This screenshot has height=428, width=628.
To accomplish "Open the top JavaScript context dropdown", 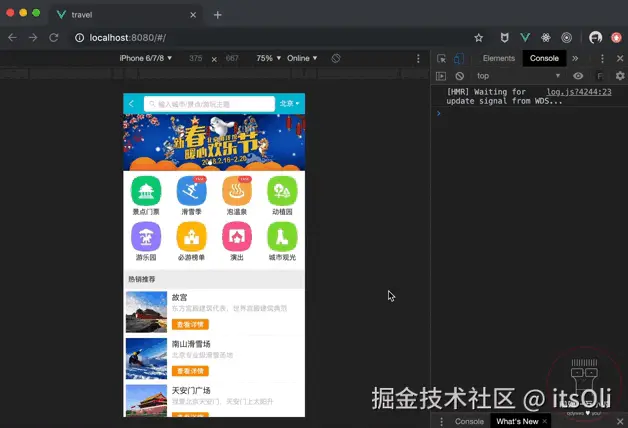I will 517,76.
